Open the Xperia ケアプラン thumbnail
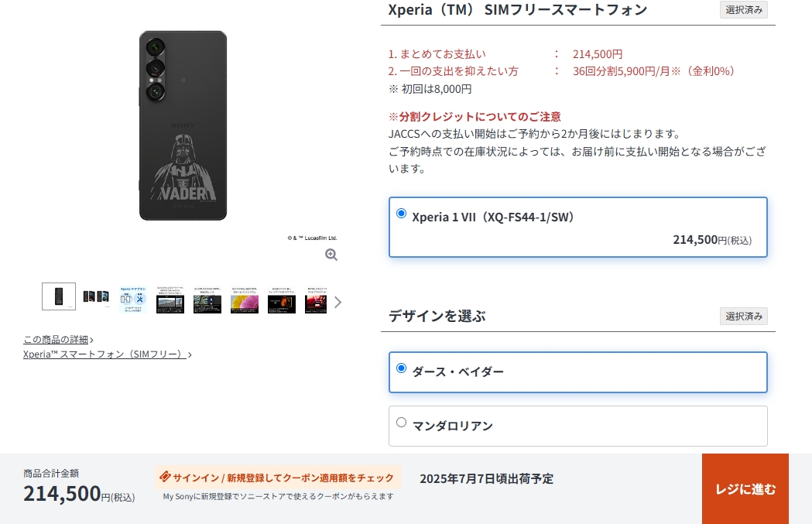This screenshot has height=524, width=812. 133,300
